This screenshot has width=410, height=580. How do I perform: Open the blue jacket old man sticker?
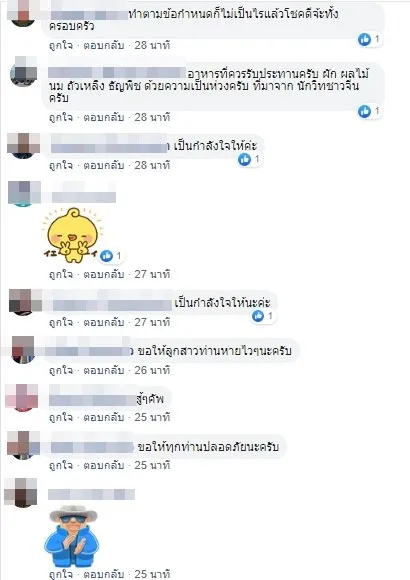(x=71, y=536)
